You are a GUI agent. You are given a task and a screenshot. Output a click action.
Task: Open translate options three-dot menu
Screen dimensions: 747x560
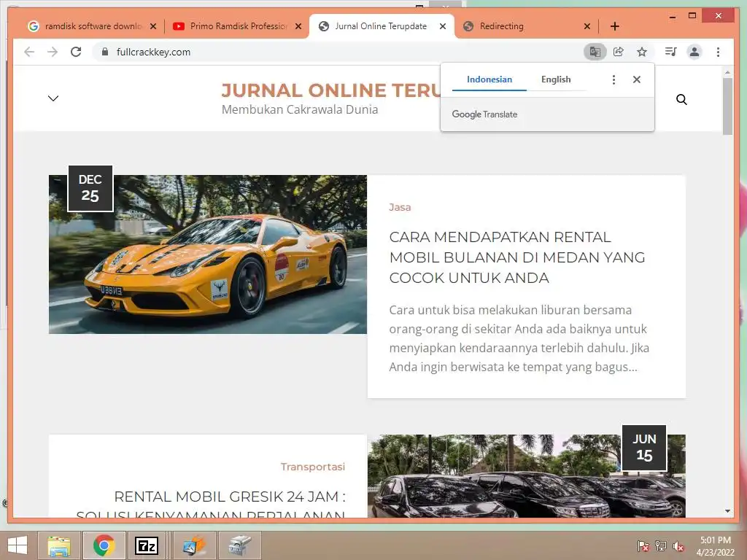pos(614,79)
